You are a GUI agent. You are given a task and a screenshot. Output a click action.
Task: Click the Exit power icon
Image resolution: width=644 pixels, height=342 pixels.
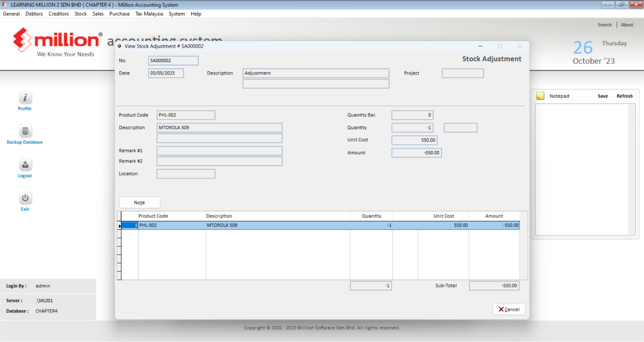coord(25,198)
